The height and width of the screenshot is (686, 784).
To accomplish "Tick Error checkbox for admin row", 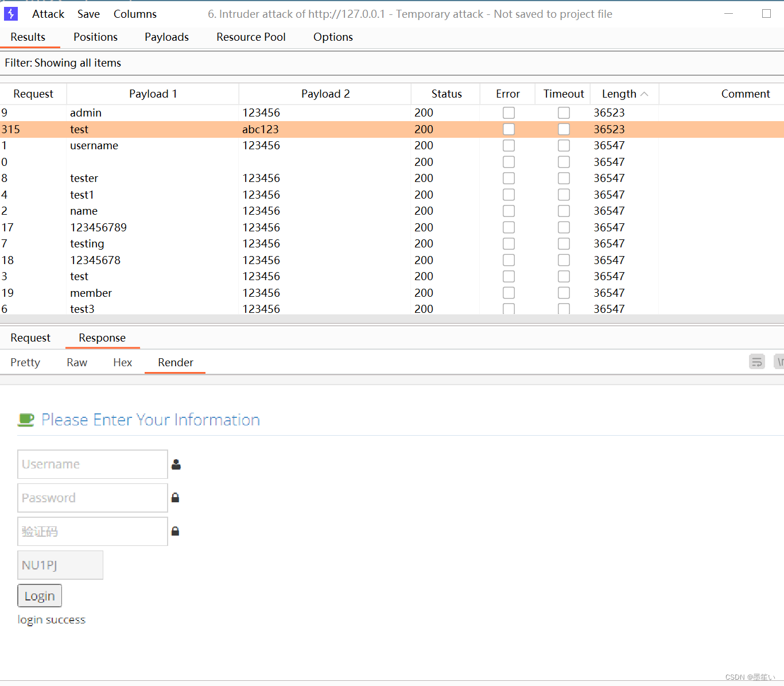I will click(x=509, y=113).
